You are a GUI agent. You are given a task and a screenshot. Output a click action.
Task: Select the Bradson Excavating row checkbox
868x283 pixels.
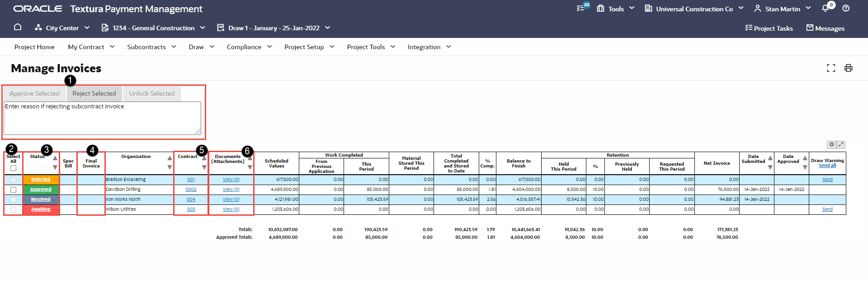[x=13, y=180]
